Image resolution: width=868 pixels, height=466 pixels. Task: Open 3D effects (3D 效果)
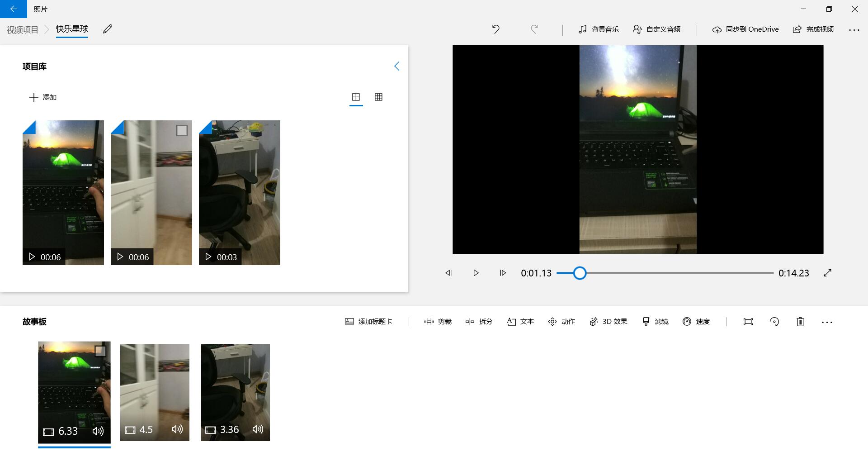609,322
